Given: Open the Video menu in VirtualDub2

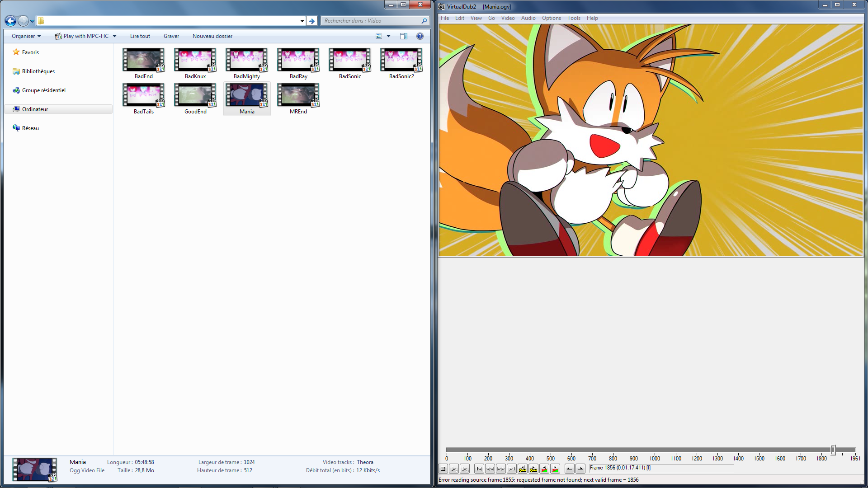Looking at the screenshot, I should (x=508, y=18).
